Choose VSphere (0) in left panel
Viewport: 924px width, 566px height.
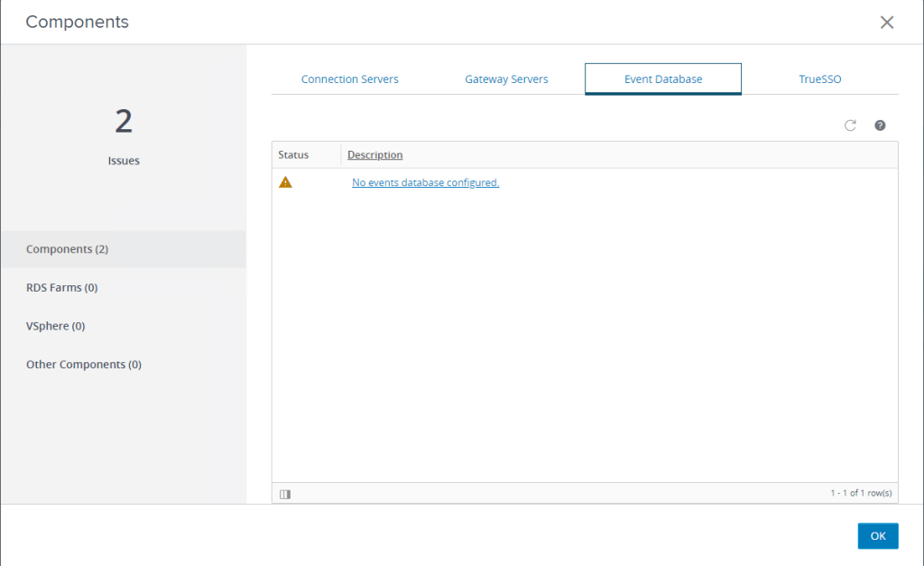coord(56,326)
